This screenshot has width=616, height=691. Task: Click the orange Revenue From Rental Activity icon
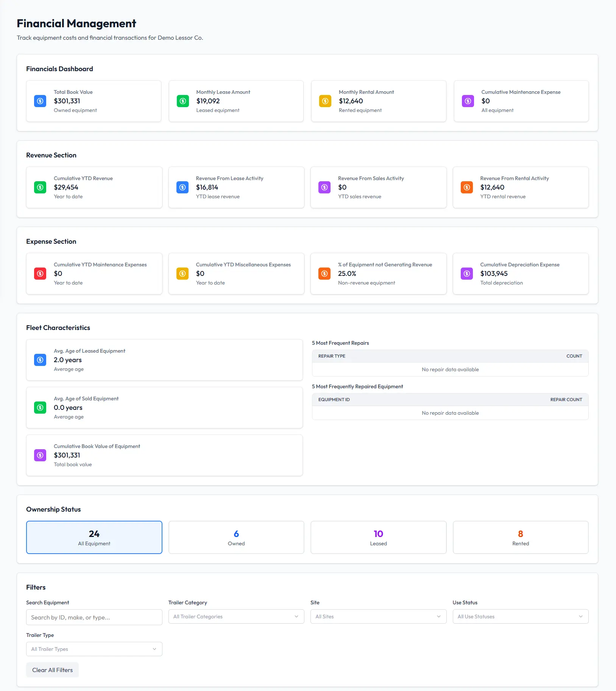tap(466, 187)
